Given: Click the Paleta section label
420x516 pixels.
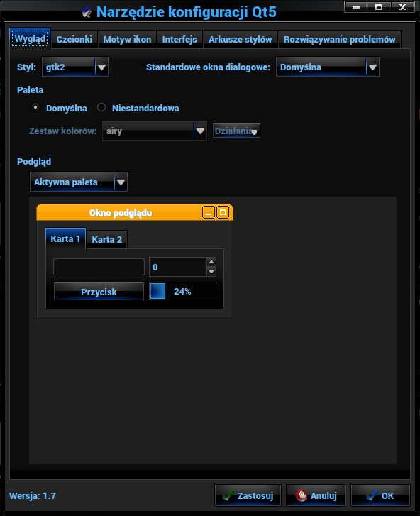Looking at the screenshot, I should [x=30, y=90].
